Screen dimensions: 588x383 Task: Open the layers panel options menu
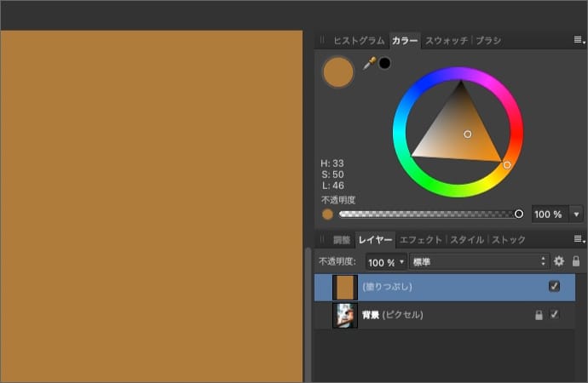point(579,240)
